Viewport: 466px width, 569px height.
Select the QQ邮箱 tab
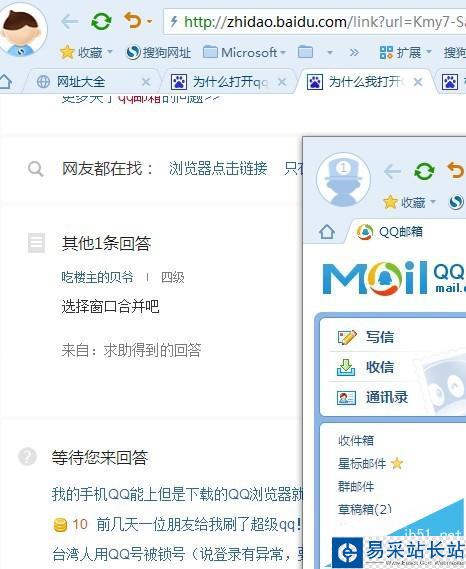click(391, 232)
